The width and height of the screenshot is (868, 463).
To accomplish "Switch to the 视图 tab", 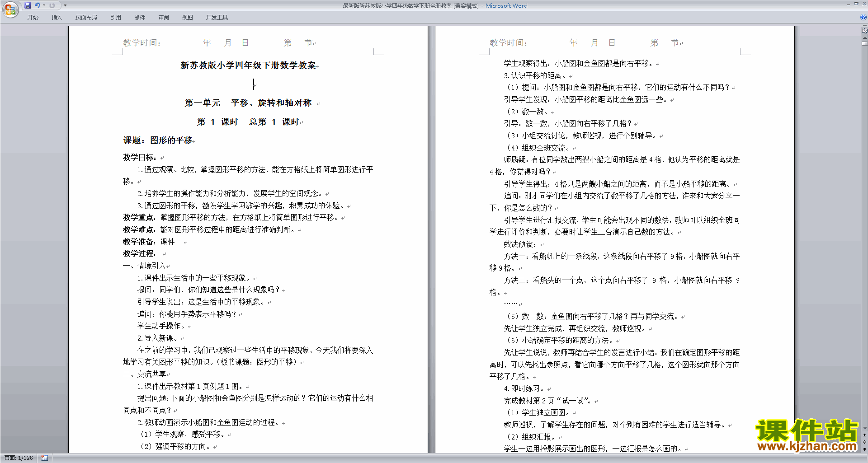I will pyautogui.click(x=188, y=18).
